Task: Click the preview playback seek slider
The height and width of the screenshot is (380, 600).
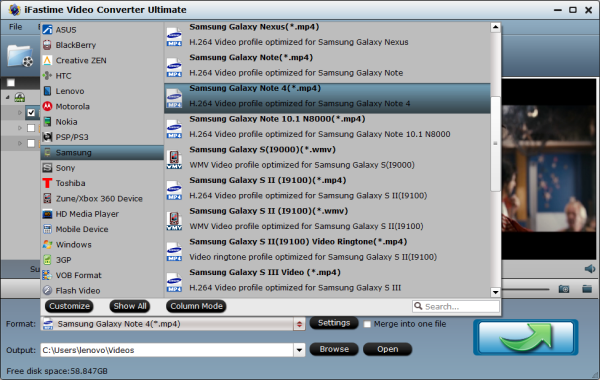Action: tap(526, 289)
